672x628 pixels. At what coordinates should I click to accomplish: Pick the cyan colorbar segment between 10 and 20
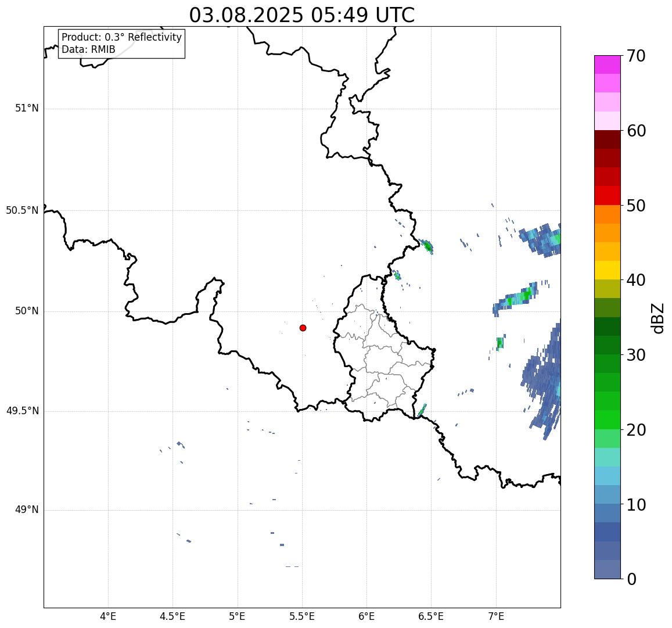608,476
